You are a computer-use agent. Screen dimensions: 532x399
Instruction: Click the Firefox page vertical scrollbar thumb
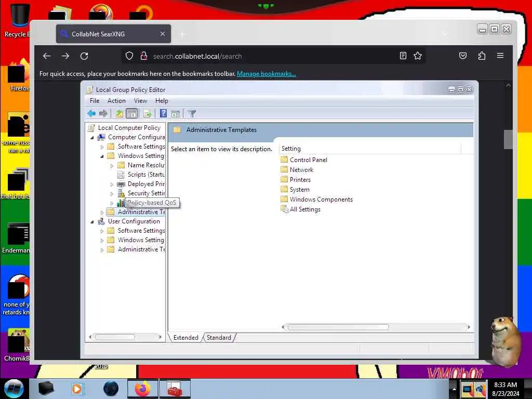pos(508,139)
